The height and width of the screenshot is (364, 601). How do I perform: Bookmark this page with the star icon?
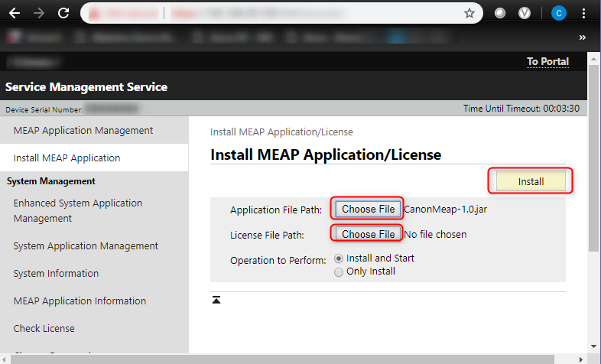click(469, 13)
